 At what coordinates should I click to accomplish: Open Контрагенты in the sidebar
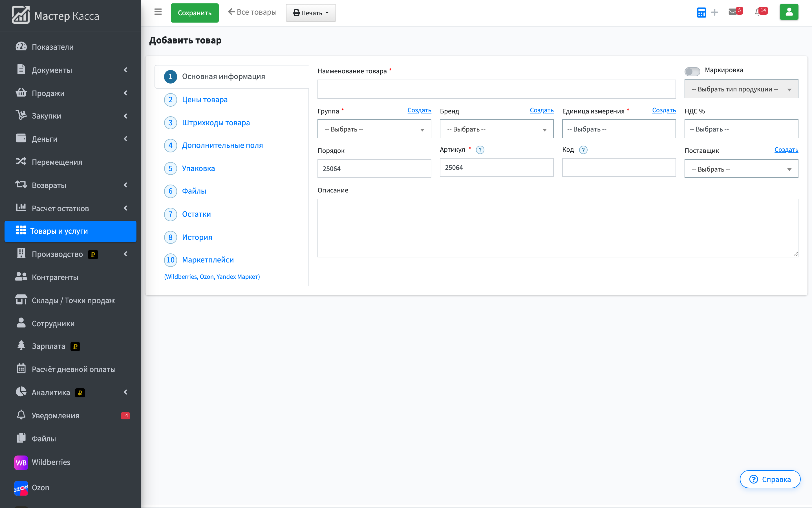[x=70, y=277]
